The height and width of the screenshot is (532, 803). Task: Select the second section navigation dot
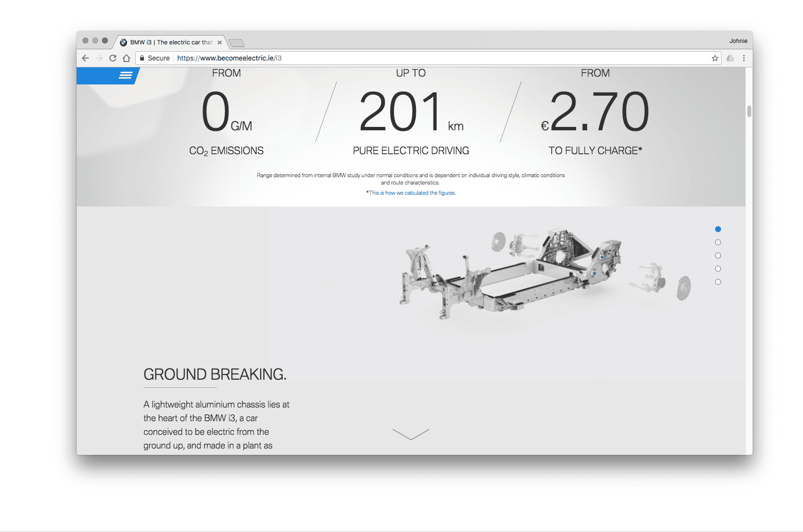tap(718, 242)
